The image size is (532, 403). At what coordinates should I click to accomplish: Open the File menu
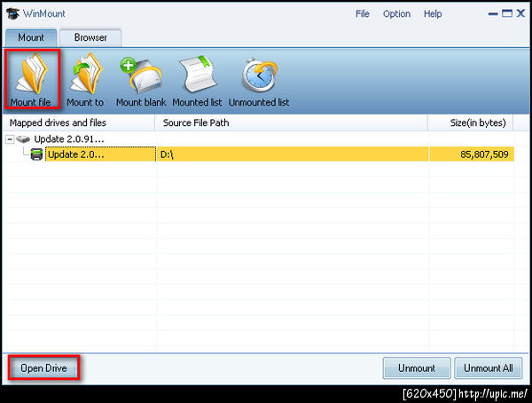tap(363, 14)
